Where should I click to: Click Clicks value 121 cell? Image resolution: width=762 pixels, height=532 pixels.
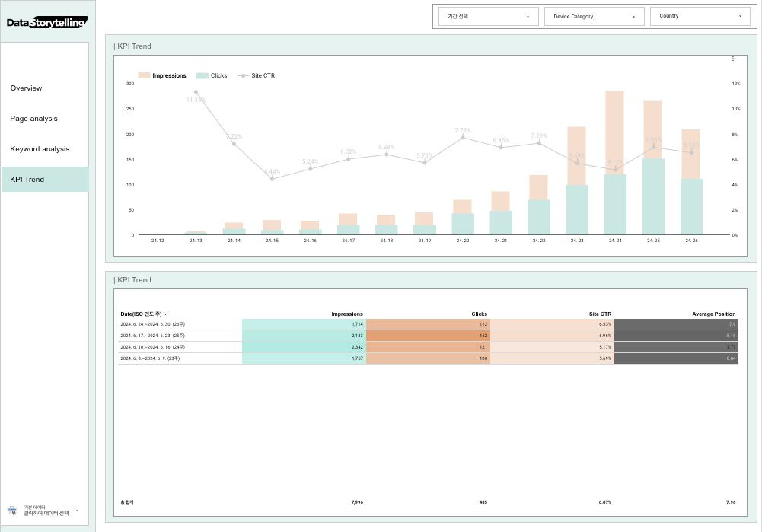(x=428, y=347)
